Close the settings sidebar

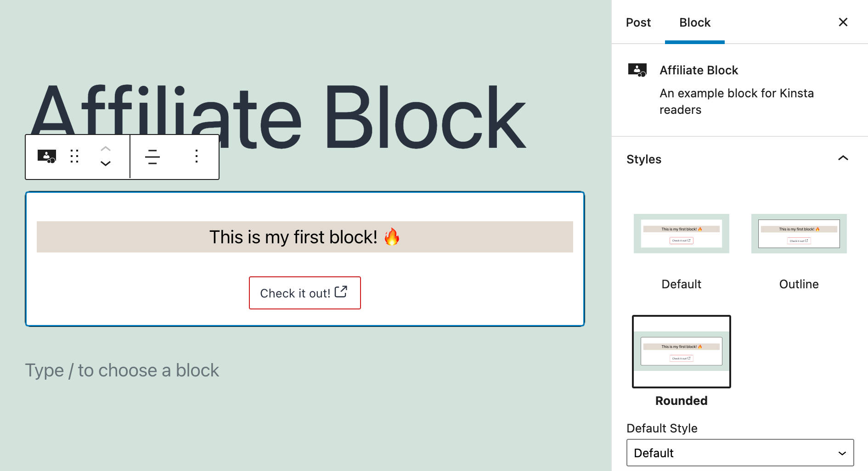click(x=843, y=22)
